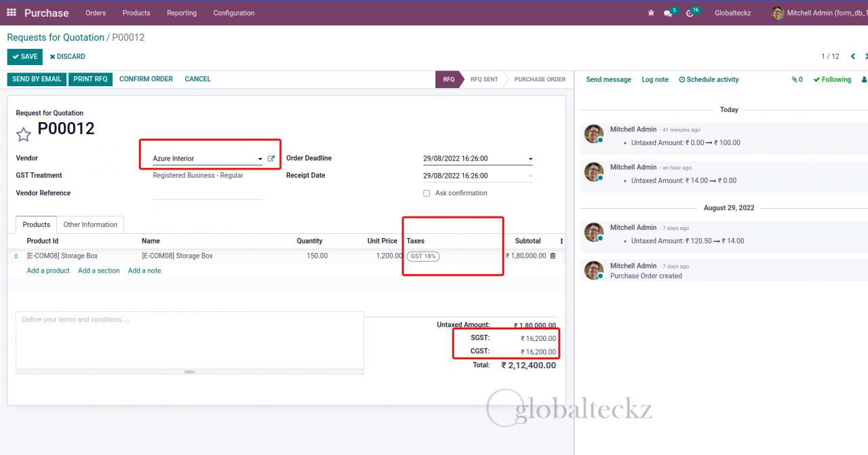Go to the previous record arrow

(x=853, y=57)
